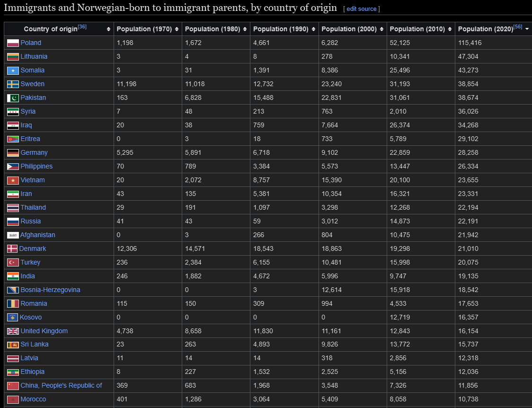
Task: Click the Latvia flag icon
Action: tap(13, 358)
